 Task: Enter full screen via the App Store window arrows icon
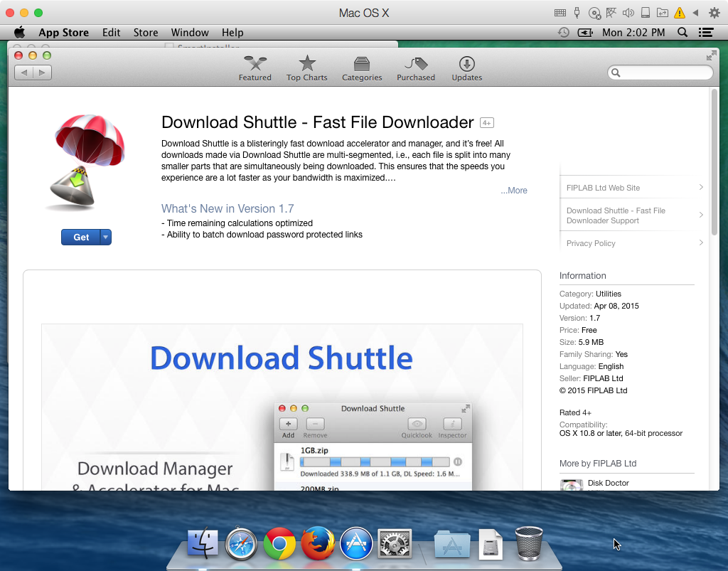711,56
